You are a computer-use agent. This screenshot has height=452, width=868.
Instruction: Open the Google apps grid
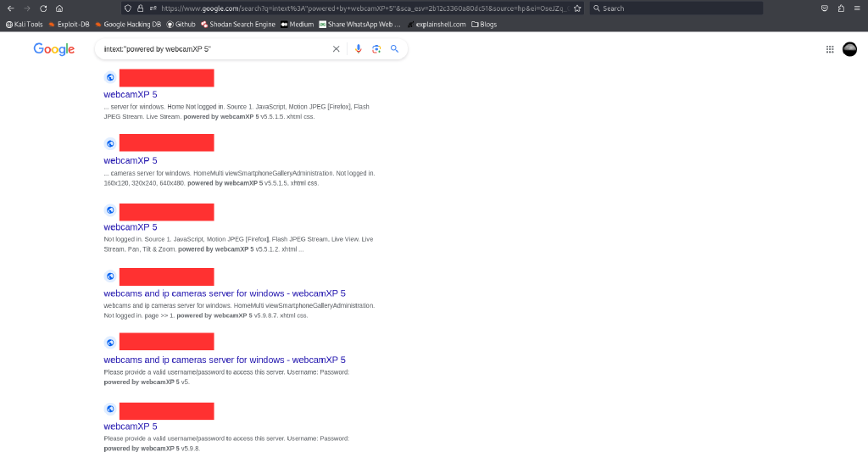(829, 49)
